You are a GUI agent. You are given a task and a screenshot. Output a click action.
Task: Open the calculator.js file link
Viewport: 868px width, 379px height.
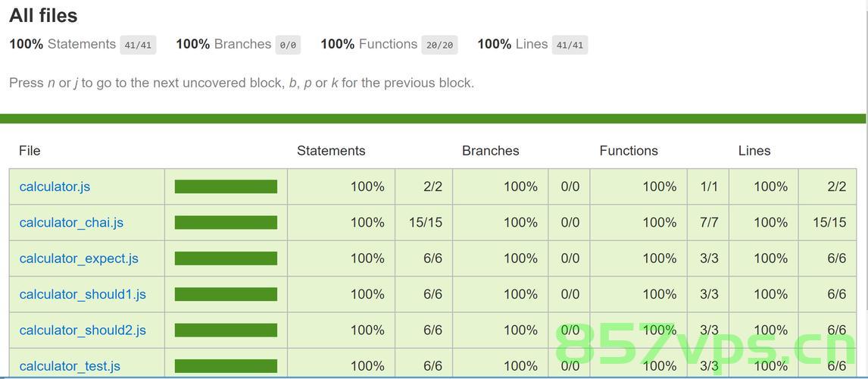(55, 186)
